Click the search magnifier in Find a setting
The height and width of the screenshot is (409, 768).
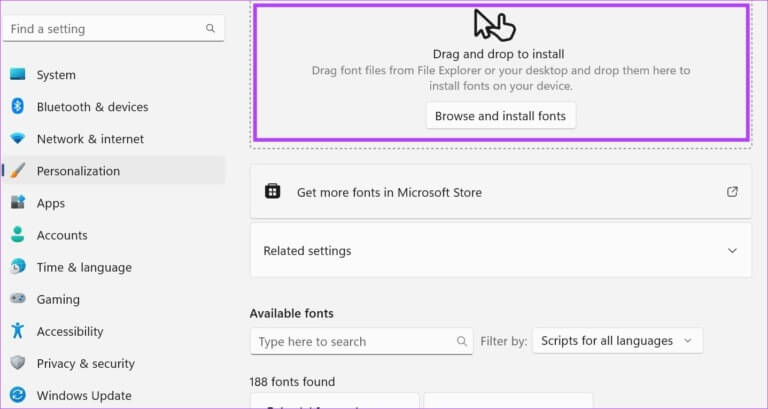(210, 28)
